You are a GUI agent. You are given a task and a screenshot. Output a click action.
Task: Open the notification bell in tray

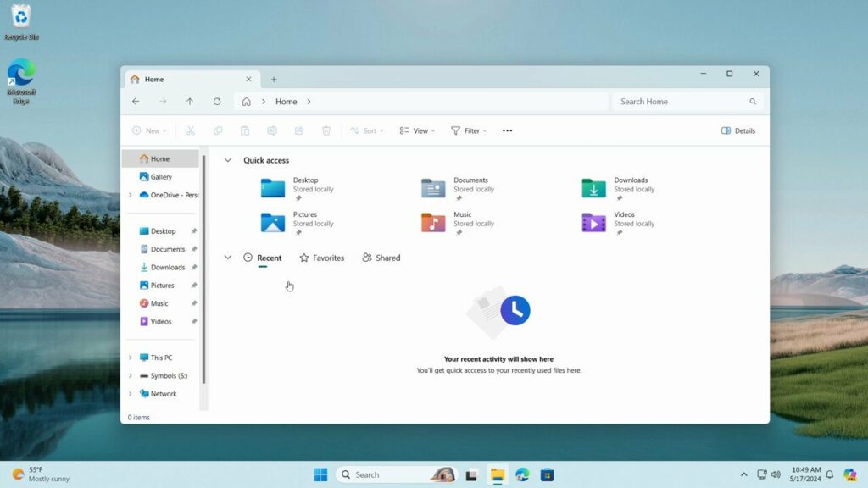click(829, 474)
